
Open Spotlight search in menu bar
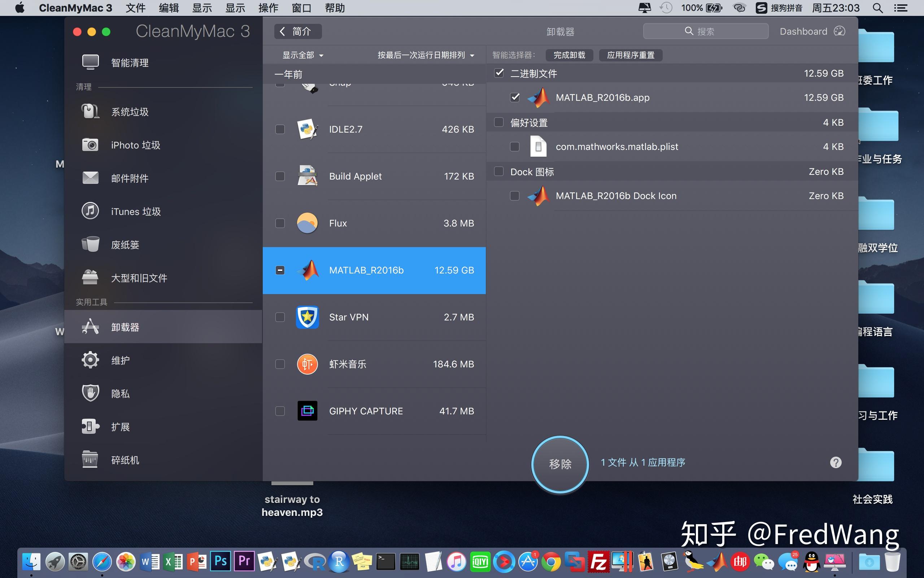point(878,8)
